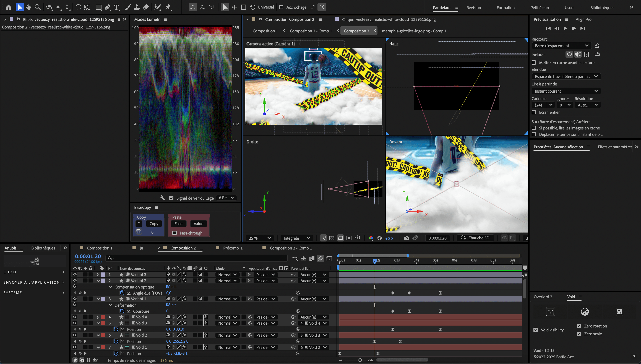This screenshot has height=364, width=641.
Task: Select the Zoom magnifier tool
Action: click(x=38, y=7)
